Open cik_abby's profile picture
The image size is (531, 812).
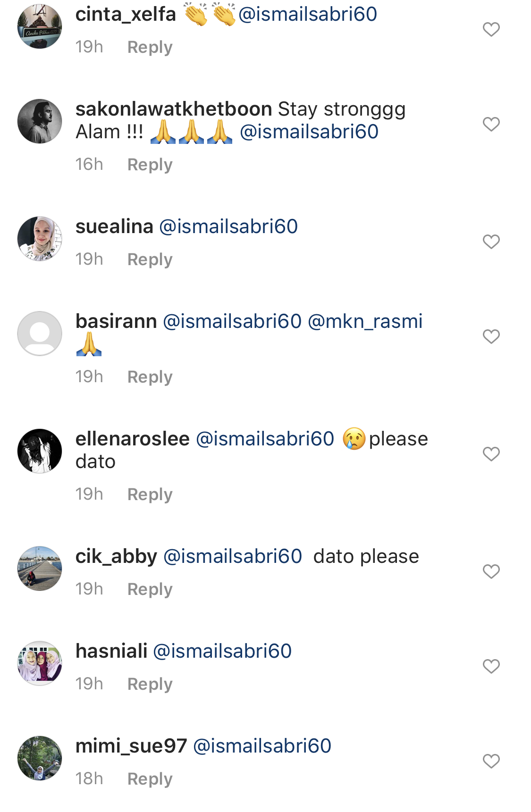point(40,569)
